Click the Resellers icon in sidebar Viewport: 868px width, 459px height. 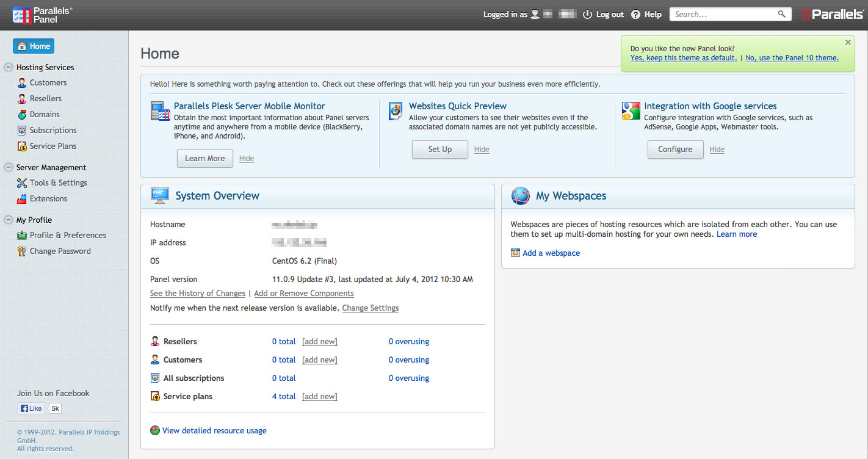tap(22, 99)
